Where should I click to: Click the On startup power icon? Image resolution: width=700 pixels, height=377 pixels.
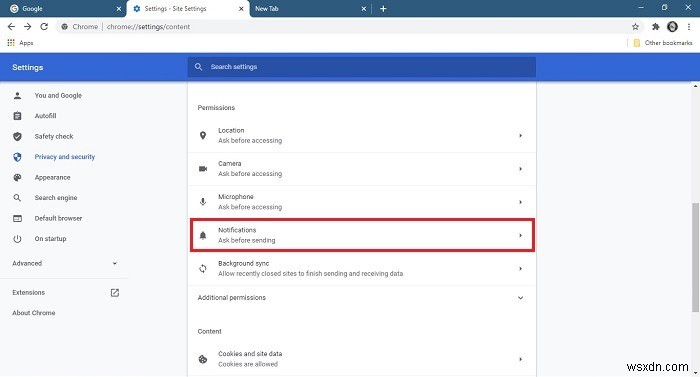pyautogui.click(x=17, y=239)
